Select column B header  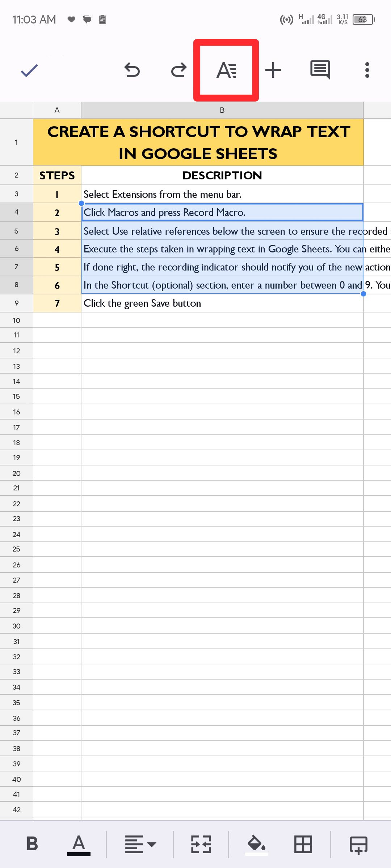[222, 110]
